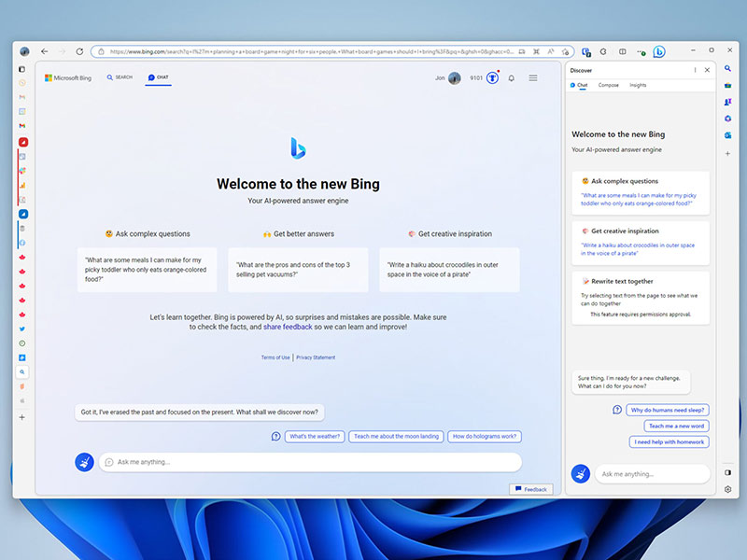The width and height of the screenshot is (747, 560).
Task: Choose the "How do holograms work?" suggestion
Action: [x=485, y=436]
